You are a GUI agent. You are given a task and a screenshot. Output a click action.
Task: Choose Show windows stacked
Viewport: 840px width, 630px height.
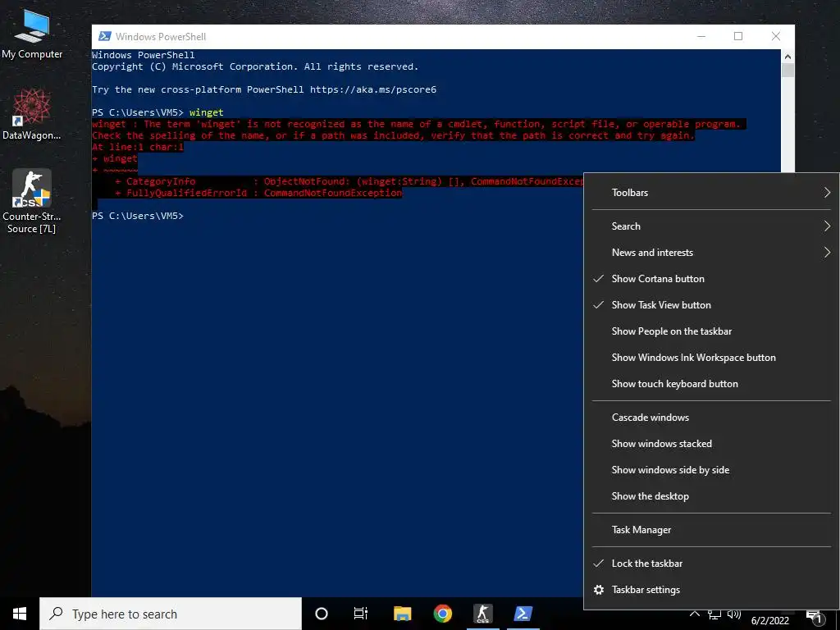(711, 444)
